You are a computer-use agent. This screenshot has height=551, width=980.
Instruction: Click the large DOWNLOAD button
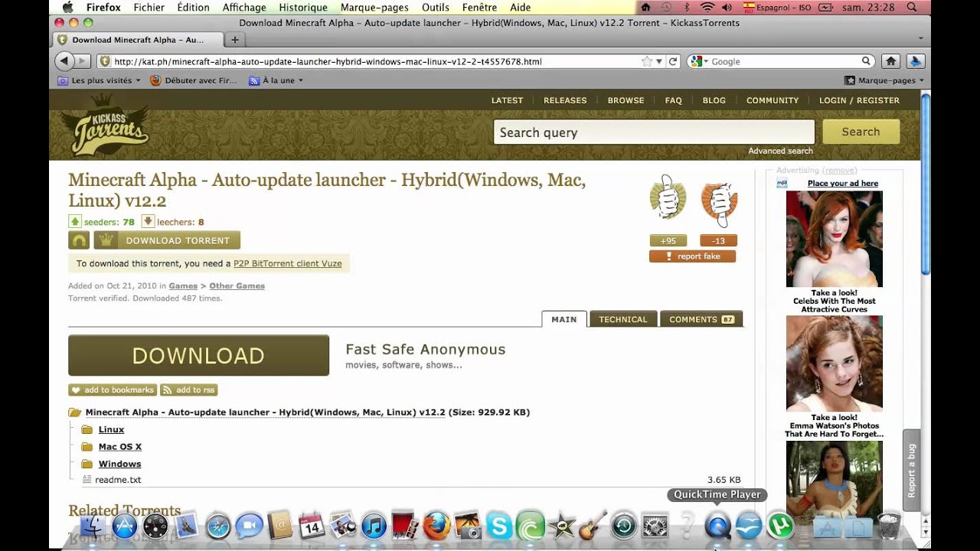198,355
